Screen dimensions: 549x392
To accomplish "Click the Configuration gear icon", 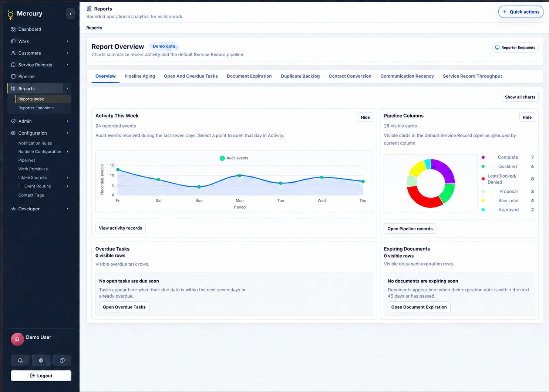I will (13, 133).
